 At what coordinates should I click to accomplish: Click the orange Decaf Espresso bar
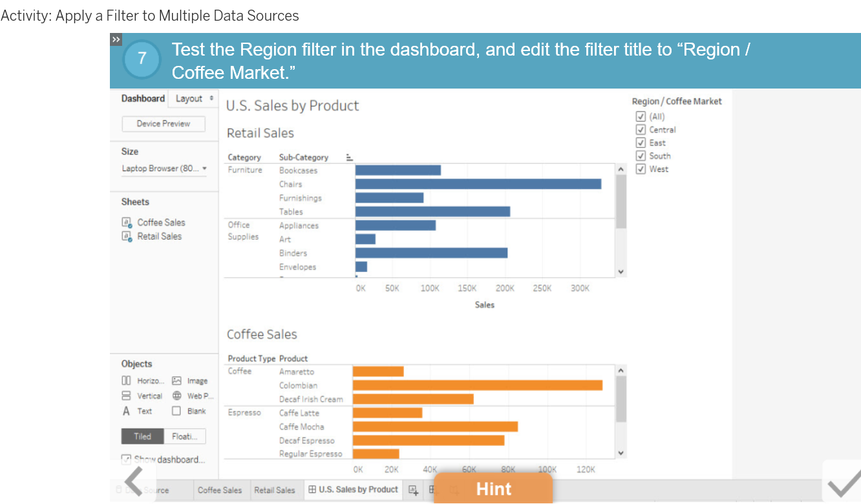coord(429,440)
